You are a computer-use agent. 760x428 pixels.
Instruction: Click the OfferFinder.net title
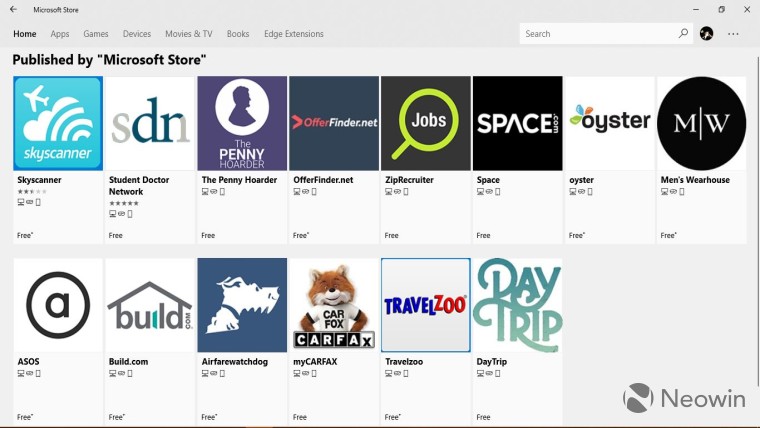coord(323,180)
